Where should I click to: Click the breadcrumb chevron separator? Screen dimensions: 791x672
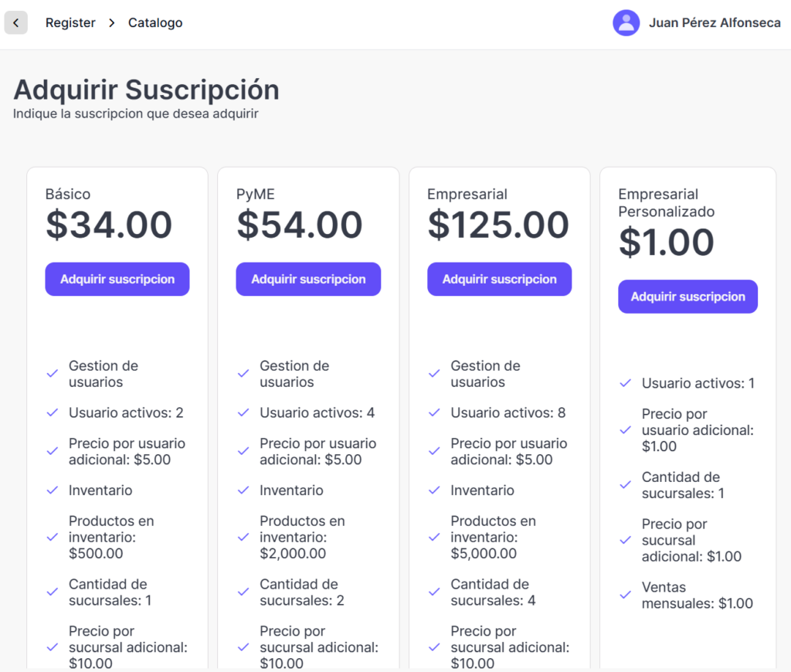coord(112,23)
